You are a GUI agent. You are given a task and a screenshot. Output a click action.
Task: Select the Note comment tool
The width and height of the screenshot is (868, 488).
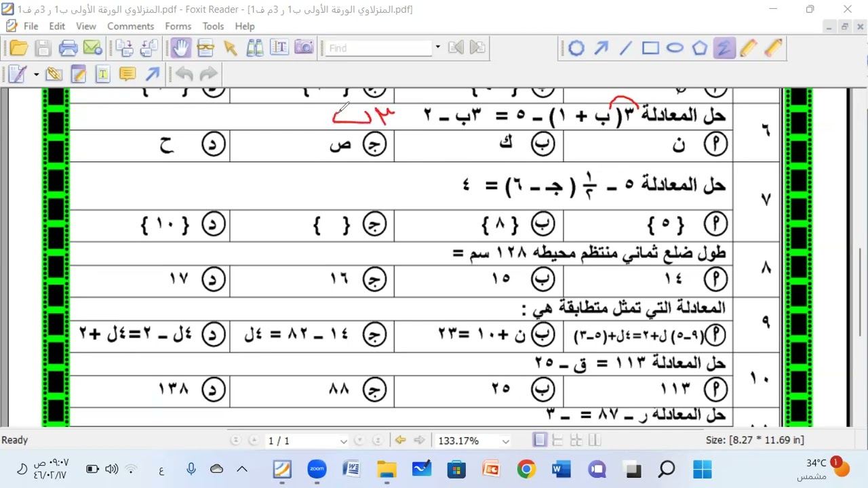click(x=127, y=74)
